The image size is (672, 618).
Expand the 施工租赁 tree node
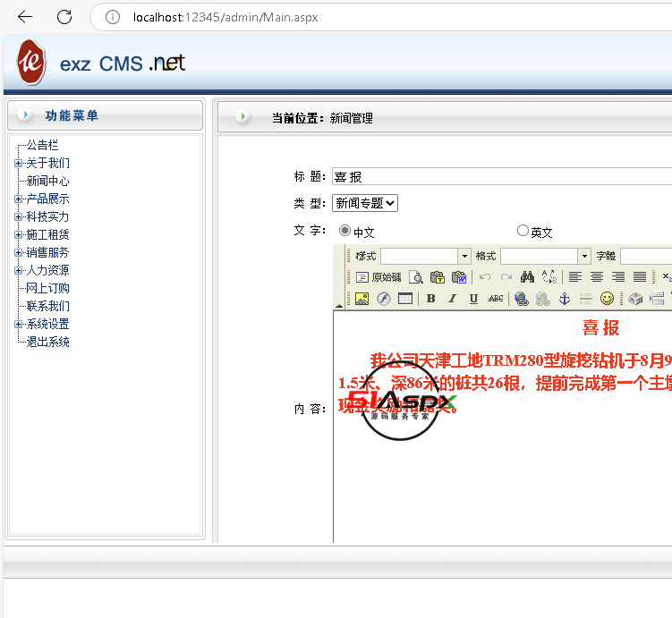[18, 234]
